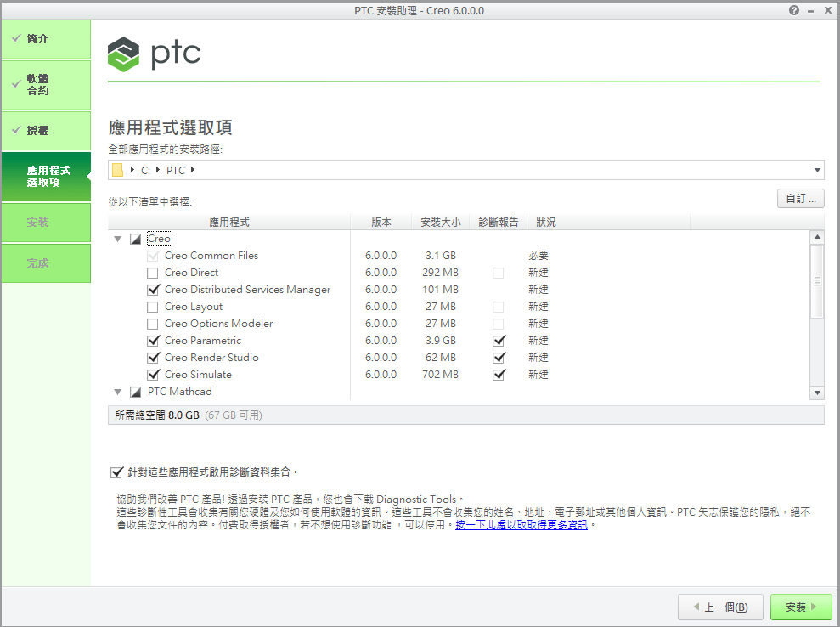Enable the Creo Direct checkbox
Viewport: 840px width, 627px height.
153,273
